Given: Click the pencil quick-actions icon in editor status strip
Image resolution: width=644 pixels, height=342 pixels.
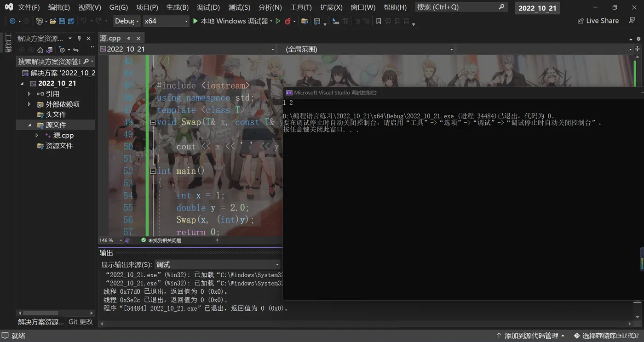Looking at the screenshot, I should (127, 240).
